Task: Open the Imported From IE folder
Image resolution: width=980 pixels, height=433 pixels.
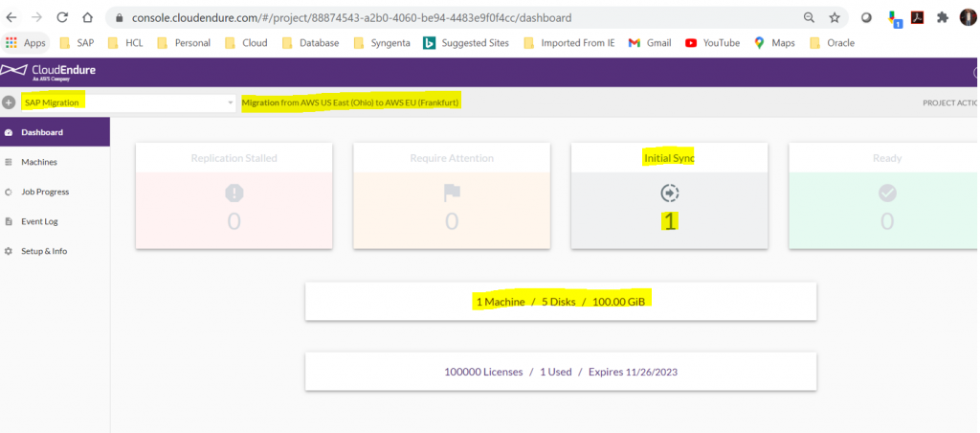Action: (569, 42)
